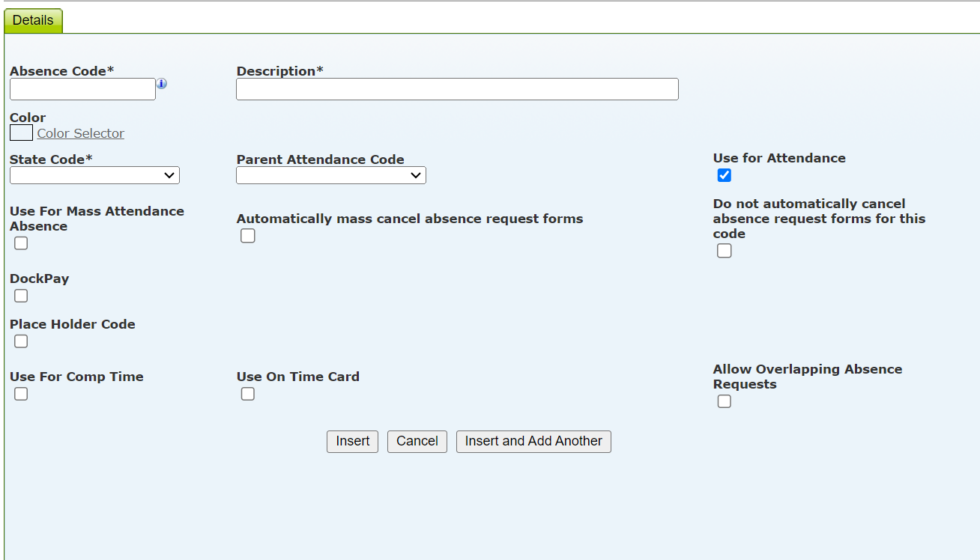Image resolution: width=980 pixels, height=560 pixels.
Task: Check Automatically mass cancel absence request forms
Action: 248,236
